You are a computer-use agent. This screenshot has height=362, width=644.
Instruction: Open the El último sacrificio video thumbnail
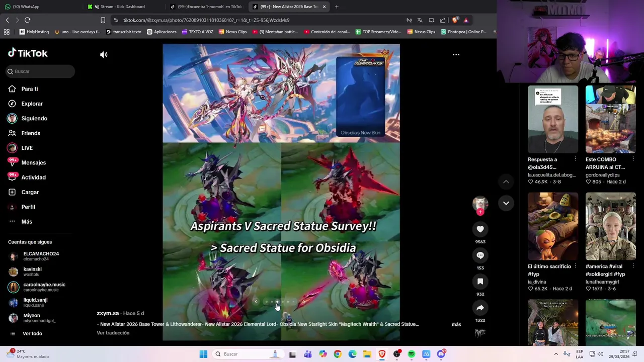553,226
